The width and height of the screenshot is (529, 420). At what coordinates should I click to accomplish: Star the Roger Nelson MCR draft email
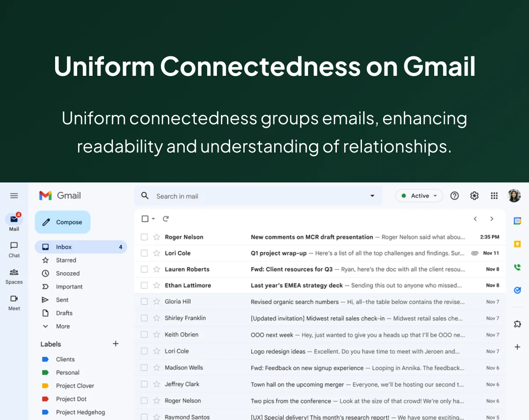156,237
